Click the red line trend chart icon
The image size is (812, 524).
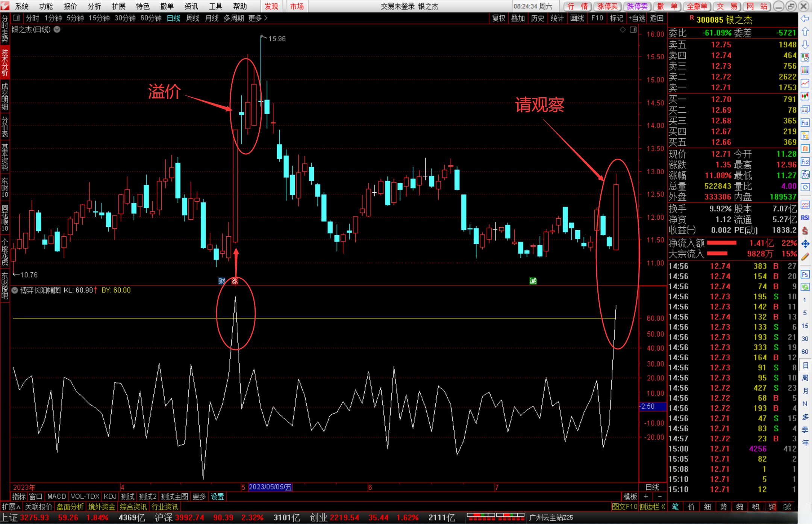805,83
